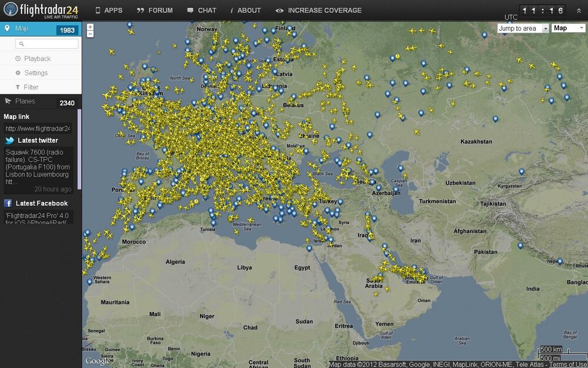This screenshot has width=588, height=368.
Task: Expand the Map view selector arrow
Action: (x=582, y=28)
